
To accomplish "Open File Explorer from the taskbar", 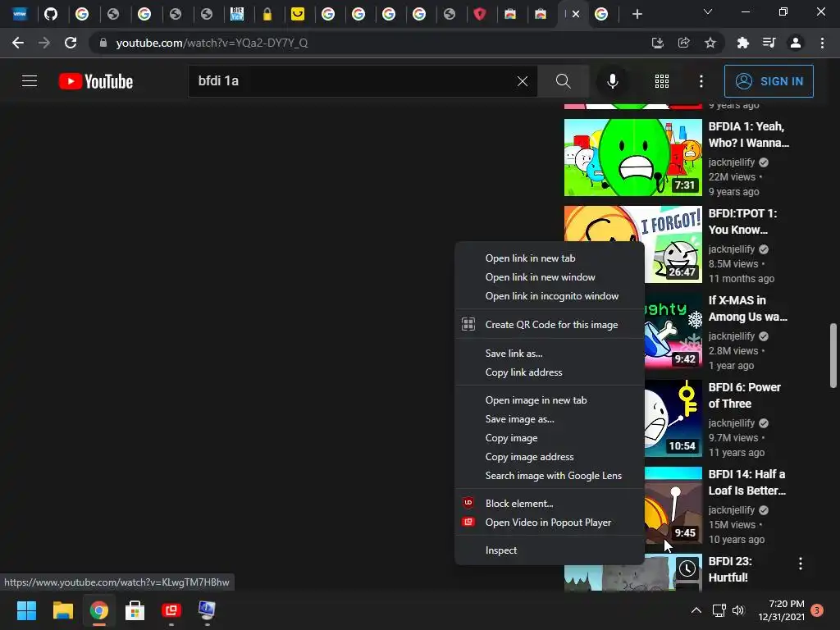I will pos(62,610).
